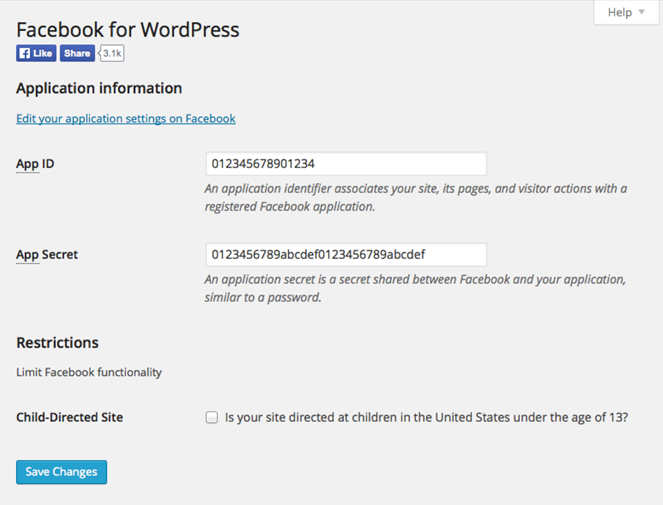Click the Application information heading
This screenshot has height=505, width=663.
tap(99, 88)
